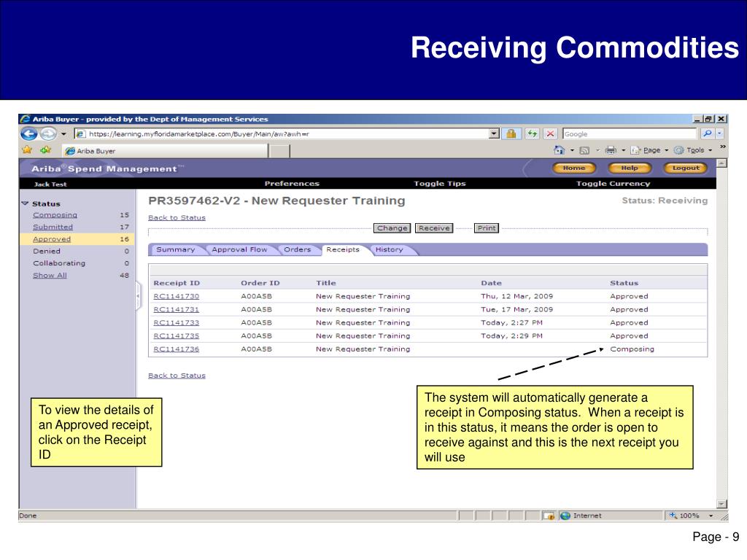Click the scrollbar down arrow
The width and height of the screenshot is (747, 560).
click(x=721, y=504)
